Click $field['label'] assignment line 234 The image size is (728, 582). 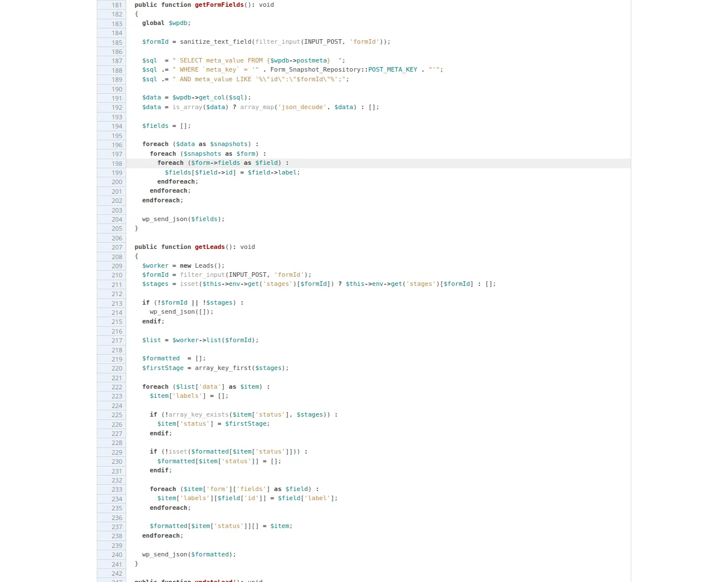[247, 498]
